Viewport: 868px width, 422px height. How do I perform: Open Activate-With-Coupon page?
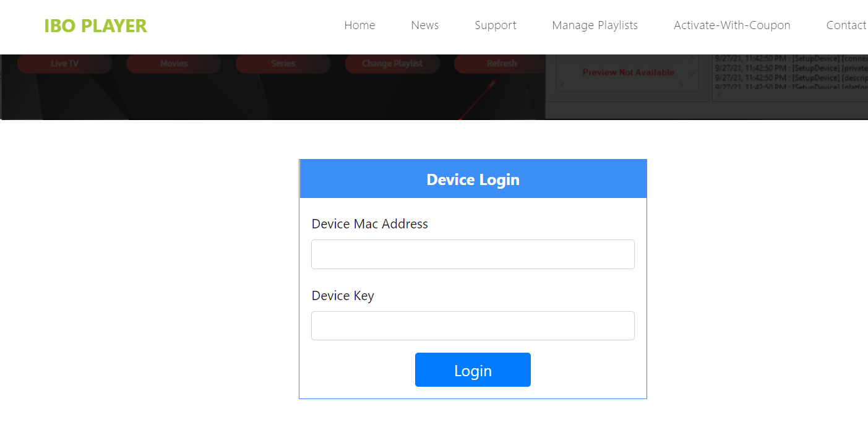(732, 25)
